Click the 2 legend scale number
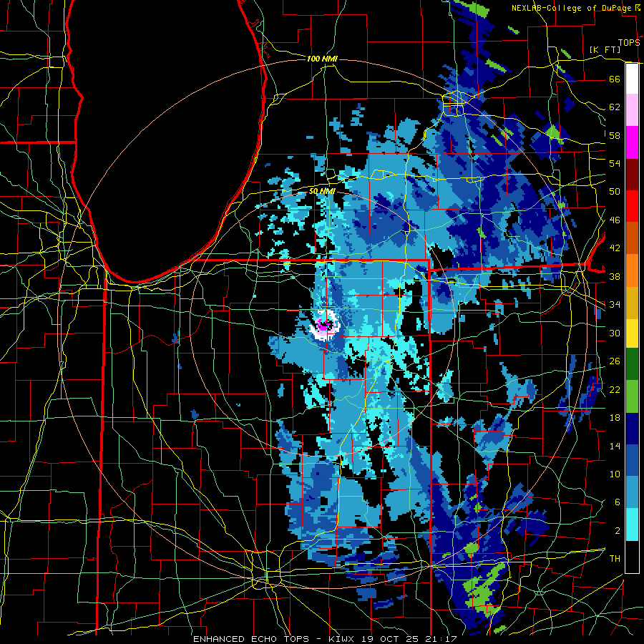This screenshot has height=644, width=644. point(617,531)
